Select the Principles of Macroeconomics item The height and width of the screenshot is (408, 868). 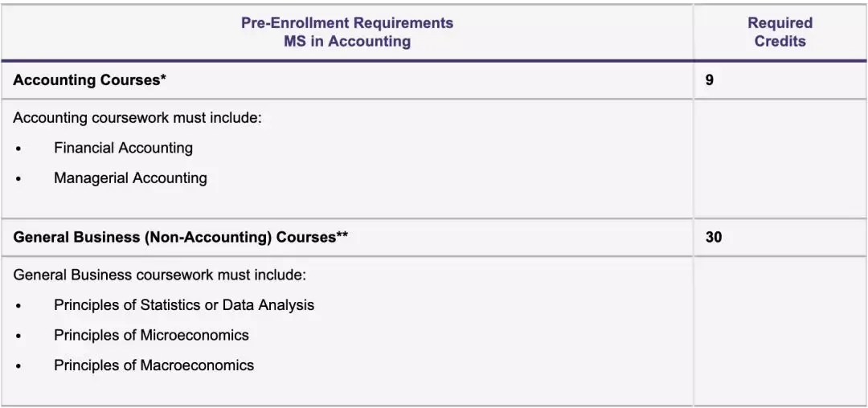154,365
